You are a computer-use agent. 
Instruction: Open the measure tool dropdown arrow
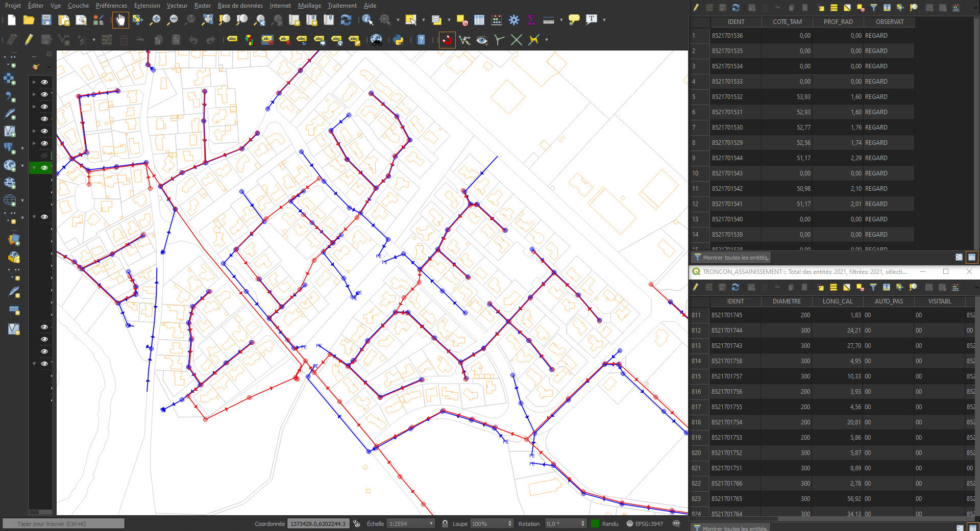coord(561,20)
